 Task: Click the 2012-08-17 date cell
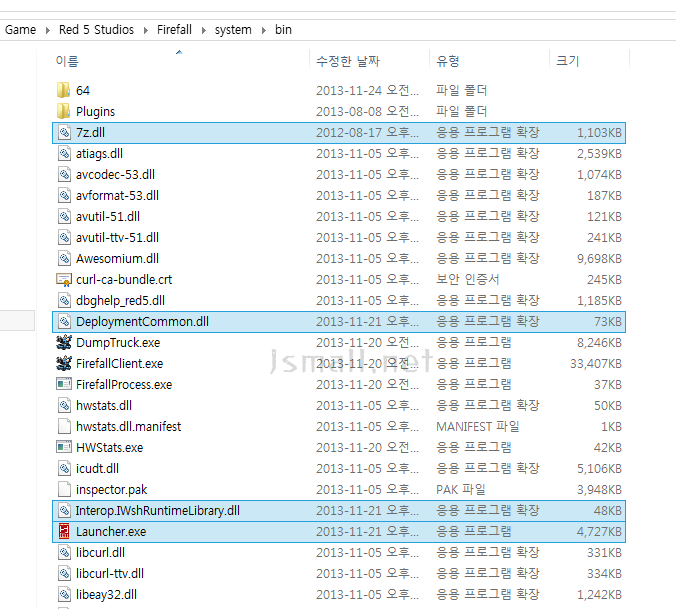click(x=367, y=132)
